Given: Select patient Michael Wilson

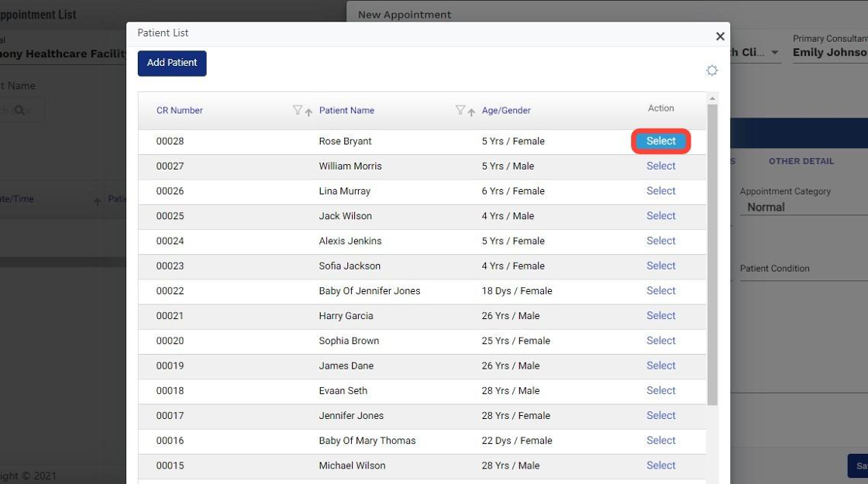Looking at the screenshot, I should point(660,465).
